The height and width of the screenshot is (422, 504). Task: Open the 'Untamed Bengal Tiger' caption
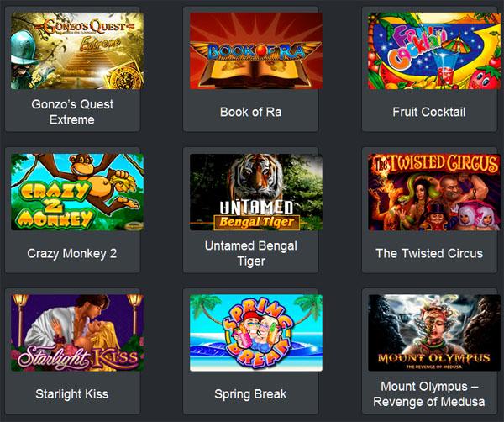[x=250, y=254]
